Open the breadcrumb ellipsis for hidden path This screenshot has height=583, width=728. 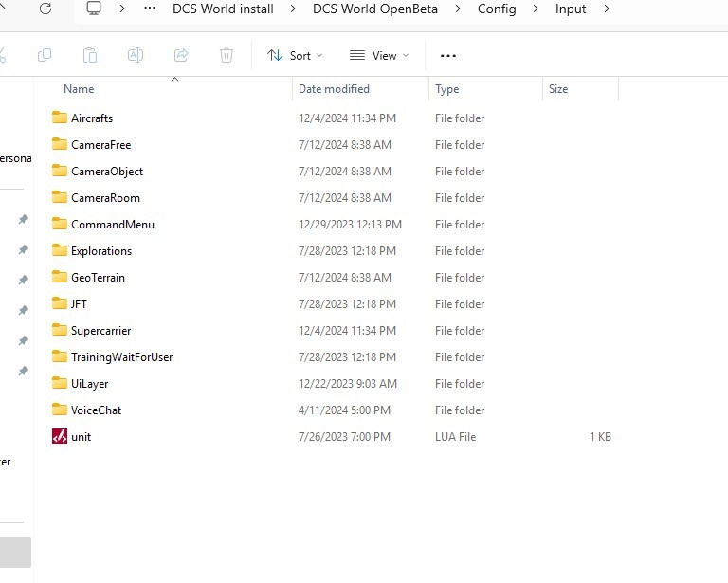(x=150, y=8)
